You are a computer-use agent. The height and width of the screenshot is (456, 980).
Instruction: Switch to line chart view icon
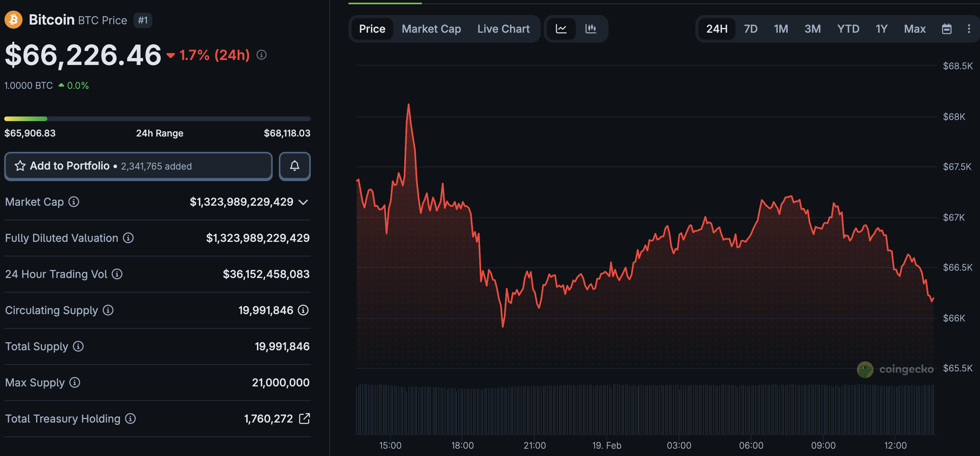[561, 29]
